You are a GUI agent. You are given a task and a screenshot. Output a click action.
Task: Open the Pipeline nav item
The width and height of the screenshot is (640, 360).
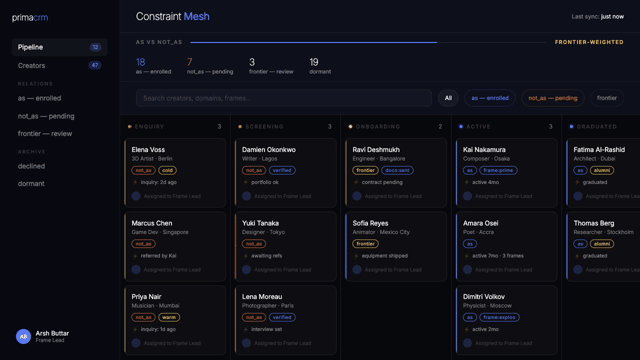click(x=60, y=47)
